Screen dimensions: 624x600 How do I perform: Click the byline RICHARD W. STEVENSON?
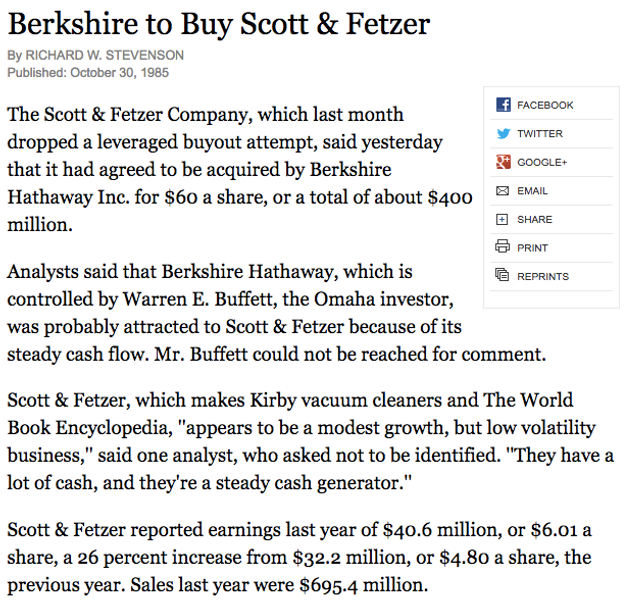[105, 55]
